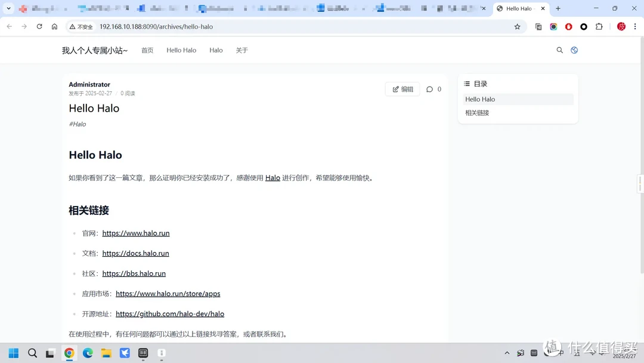Open the 不安全 site information dropdown
This screenshot has width=644, height=363.
tap(80, 27)
